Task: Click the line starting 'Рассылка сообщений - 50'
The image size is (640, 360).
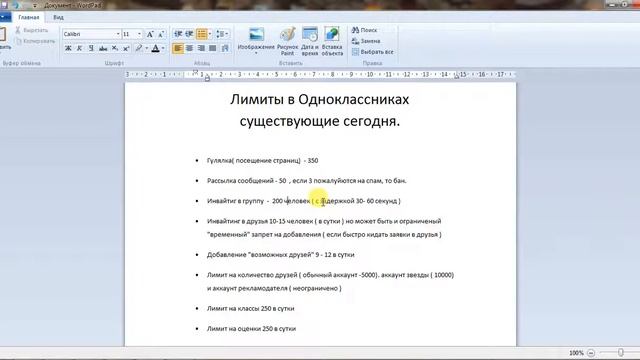Action: click(307, 180)
